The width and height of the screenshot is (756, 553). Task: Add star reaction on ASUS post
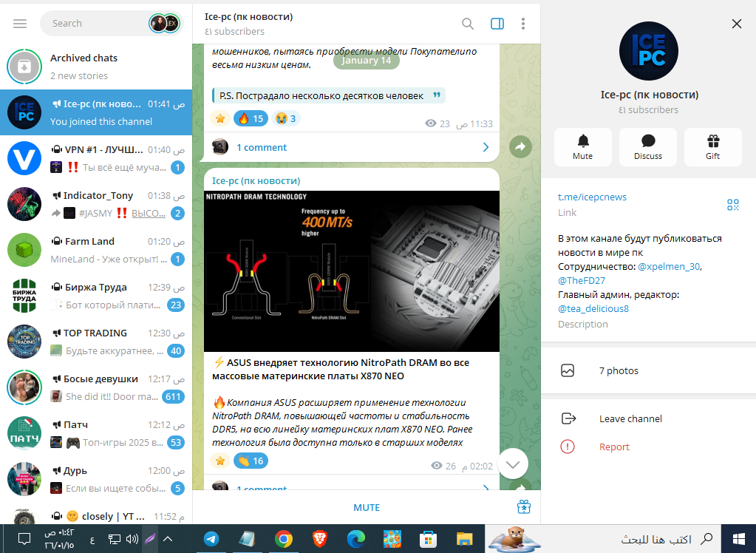(220, 461)
